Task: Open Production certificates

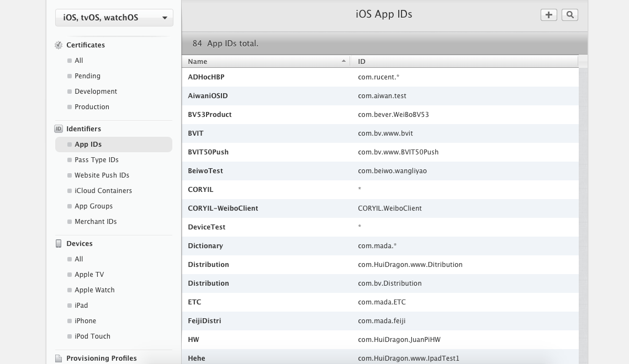Action: pos(92,107)
